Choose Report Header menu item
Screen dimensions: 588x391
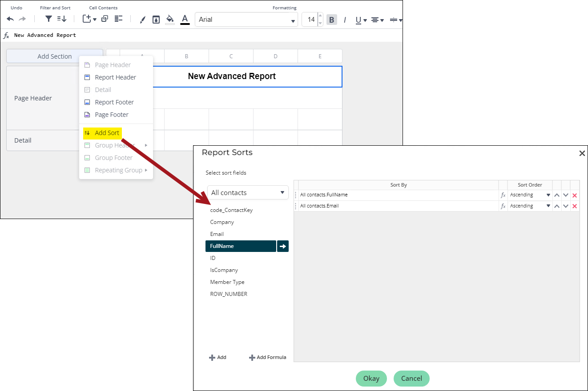[116, 77]
